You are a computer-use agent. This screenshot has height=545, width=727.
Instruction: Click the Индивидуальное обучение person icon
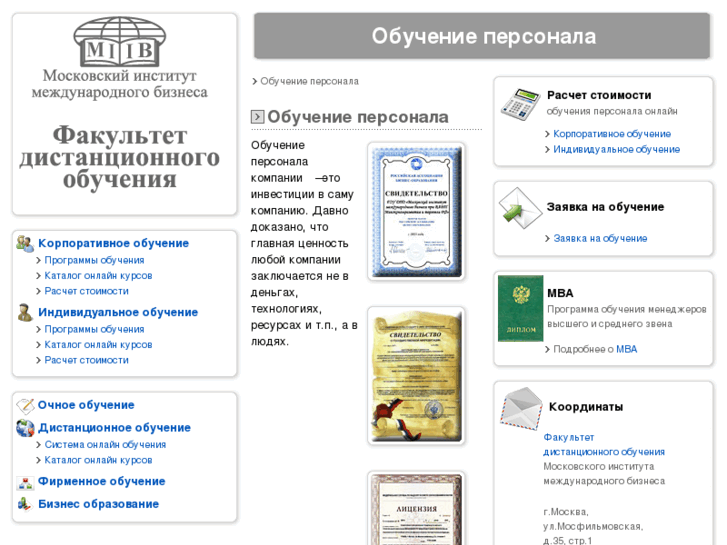pos(25,312)
